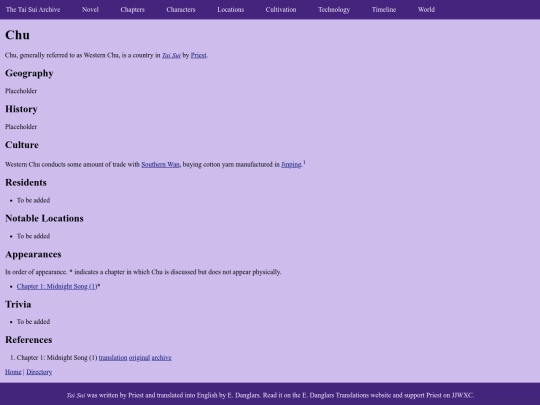This screenshot has height=405, width=540.
Task: Click Placeholder text under History
Action: pos(21,127)
